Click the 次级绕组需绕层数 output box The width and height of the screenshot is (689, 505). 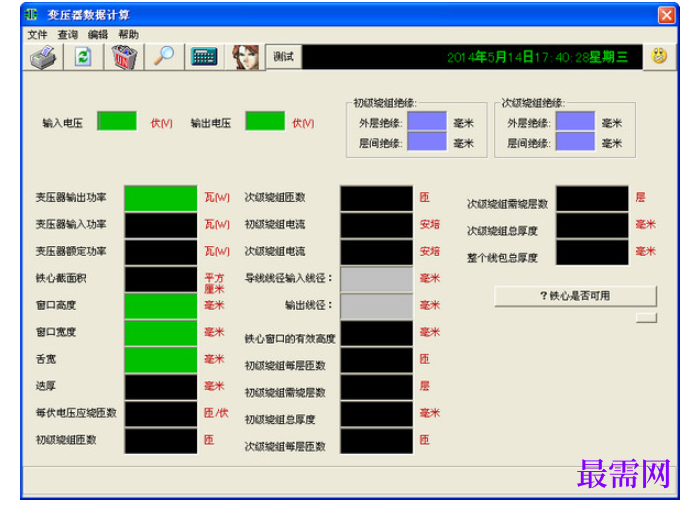coord(592,199)
